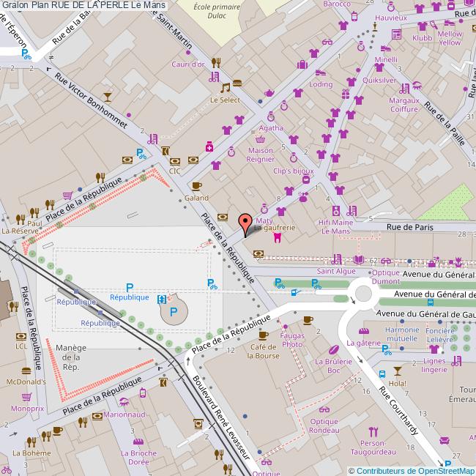Click the La Brioche Dorée bakery icon

coord(138,441)
